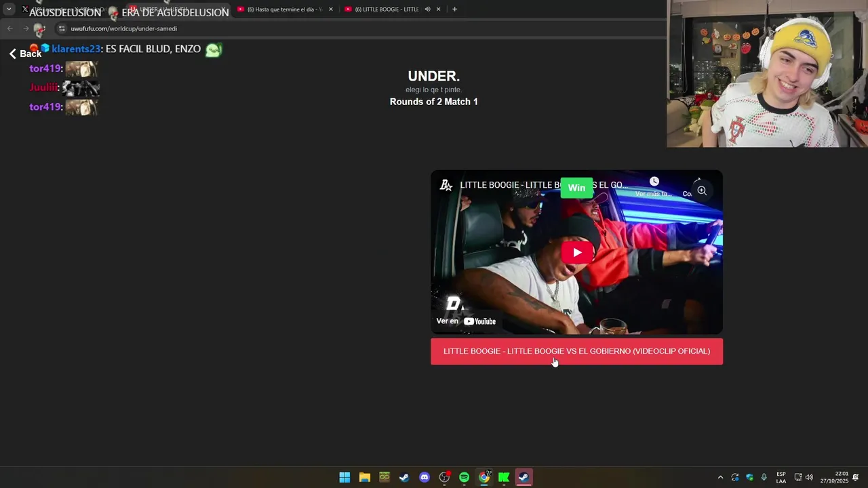Image resolution: width=868 pixels, height=488 pixels.
Task: Open the highlighted Steam taskbar icon
Action: click(524, 477)
